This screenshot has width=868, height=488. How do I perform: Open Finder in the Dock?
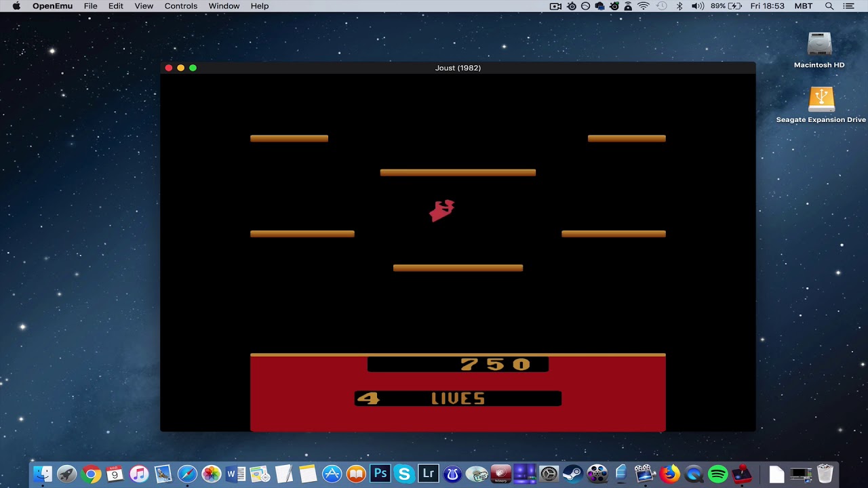pyautogui.click(x=43, y=474)
